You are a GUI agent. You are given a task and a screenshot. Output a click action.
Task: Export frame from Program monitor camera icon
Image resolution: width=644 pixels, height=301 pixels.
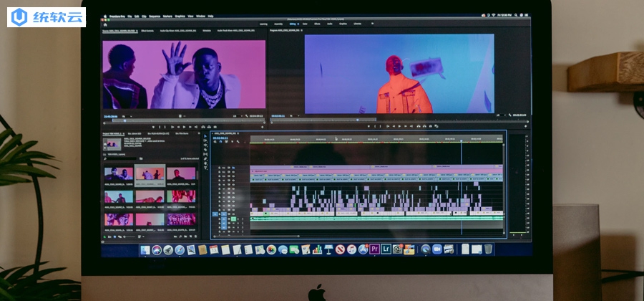431,126
